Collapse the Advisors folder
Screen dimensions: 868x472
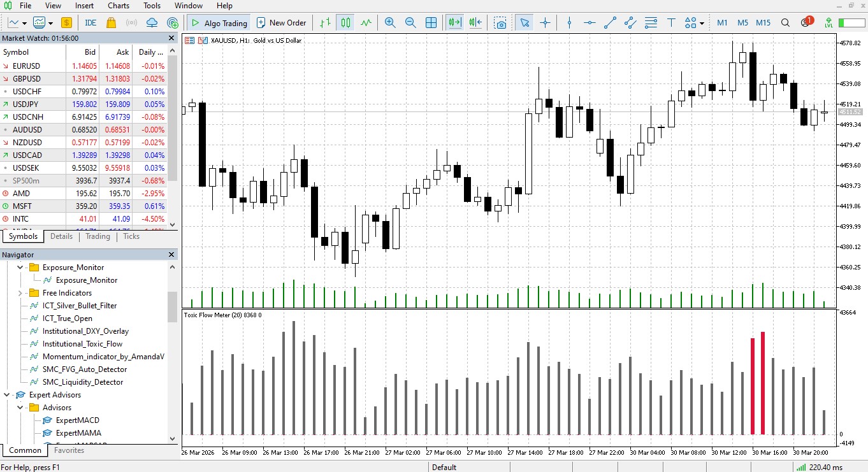tap(20, 408)
